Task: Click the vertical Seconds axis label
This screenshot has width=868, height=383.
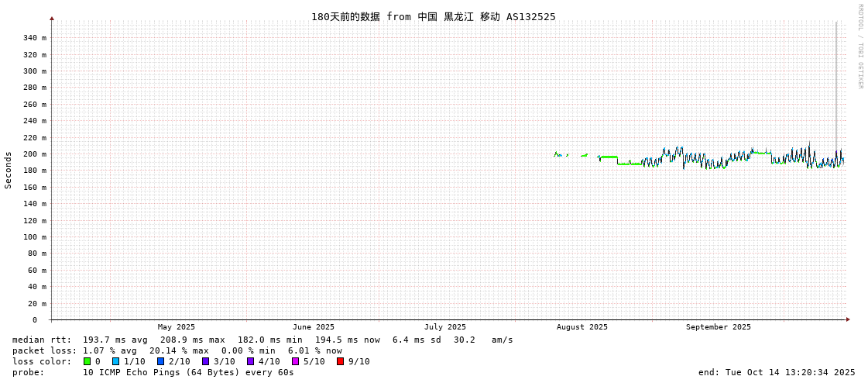Action: click(x=9, y=170)
